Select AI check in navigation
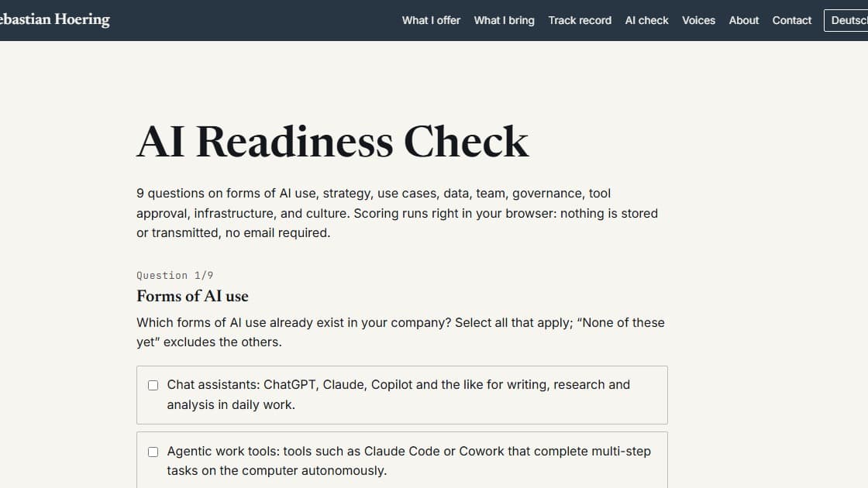868x488 pixels. 646,20
